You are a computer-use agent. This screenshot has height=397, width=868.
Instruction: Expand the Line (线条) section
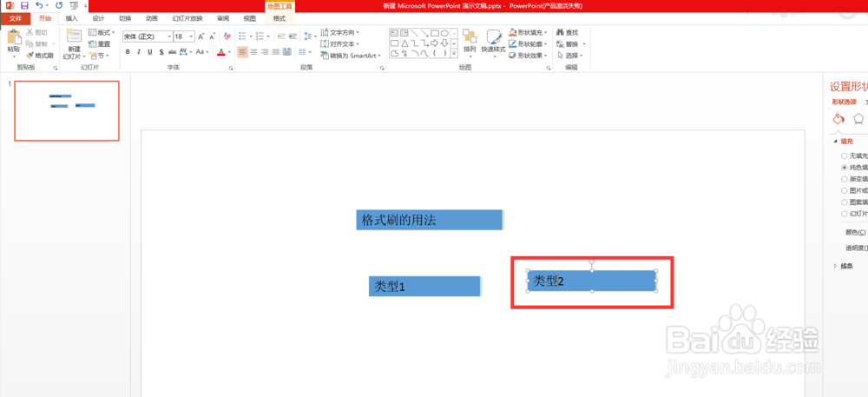pos(835,267)
